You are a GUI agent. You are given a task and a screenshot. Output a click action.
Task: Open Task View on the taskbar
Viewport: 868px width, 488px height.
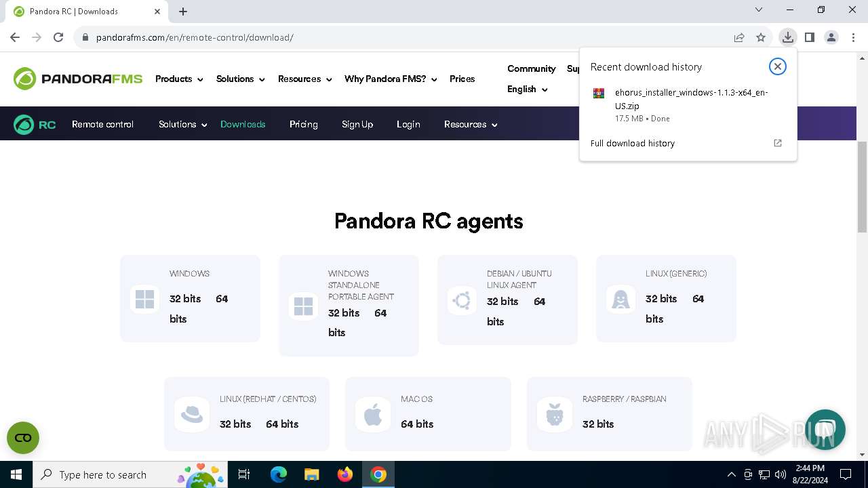244,474
